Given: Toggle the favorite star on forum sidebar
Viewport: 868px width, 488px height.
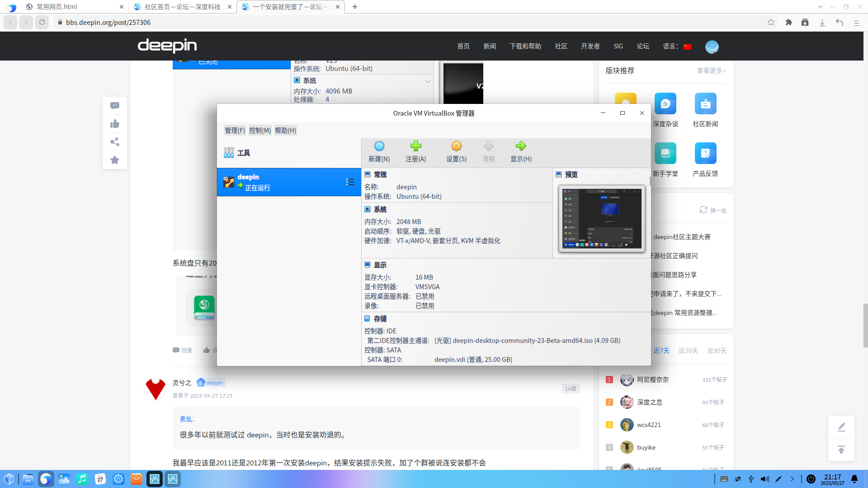Looking at the screenshot, I should (114, 160).
